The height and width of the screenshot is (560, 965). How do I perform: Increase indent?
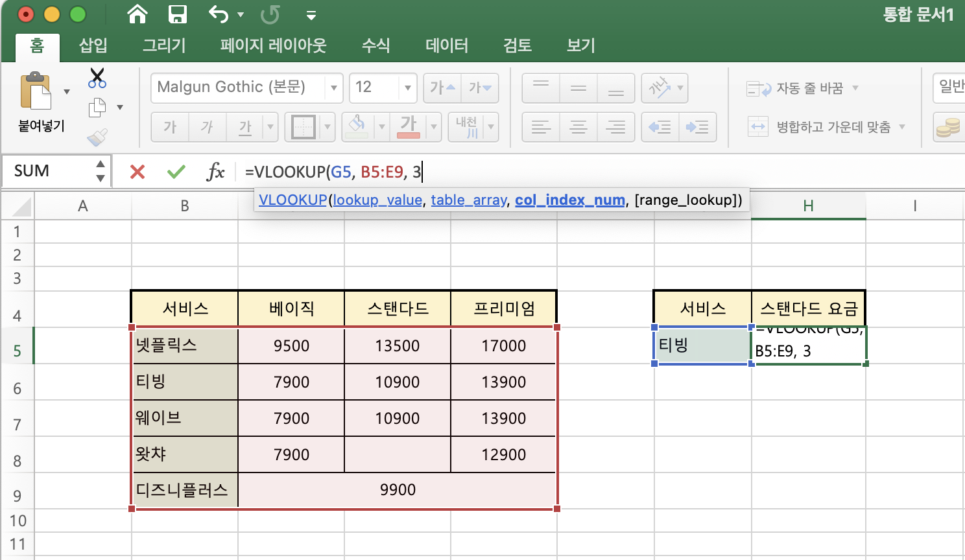tap(698, 127)
